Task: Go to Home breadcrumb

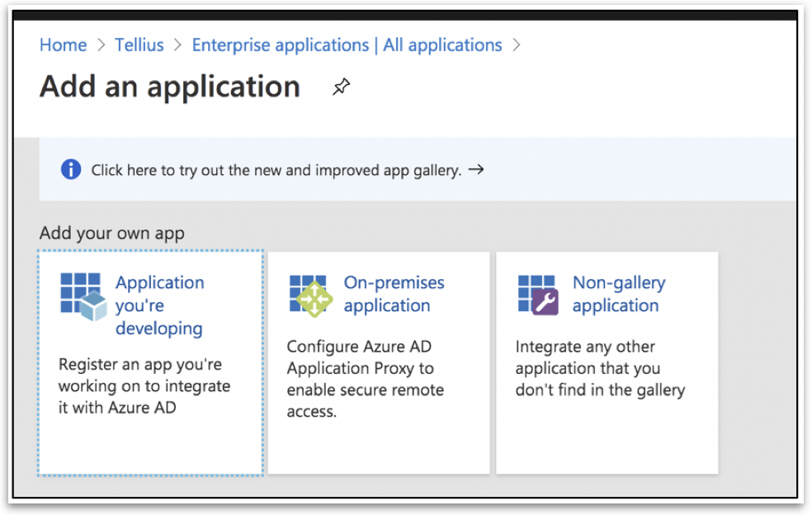Action: (x=63, y=45)
